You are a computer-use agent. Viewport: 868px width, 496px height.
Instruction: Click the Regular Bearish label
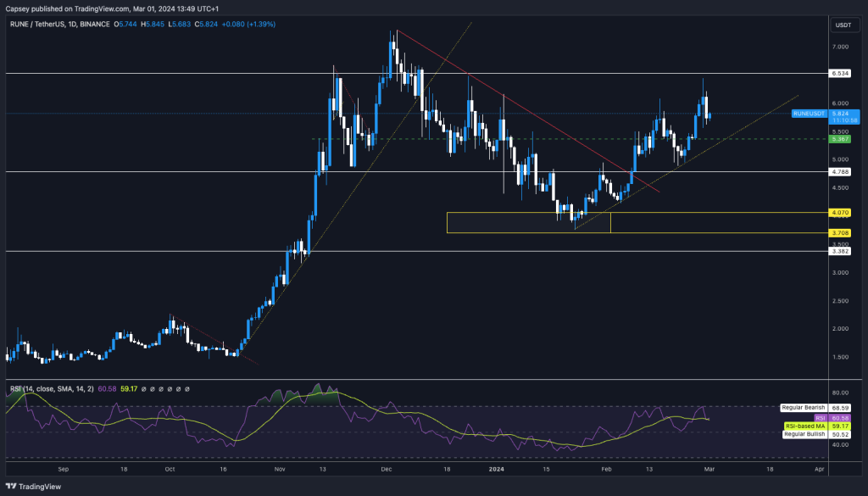(804, 408)
